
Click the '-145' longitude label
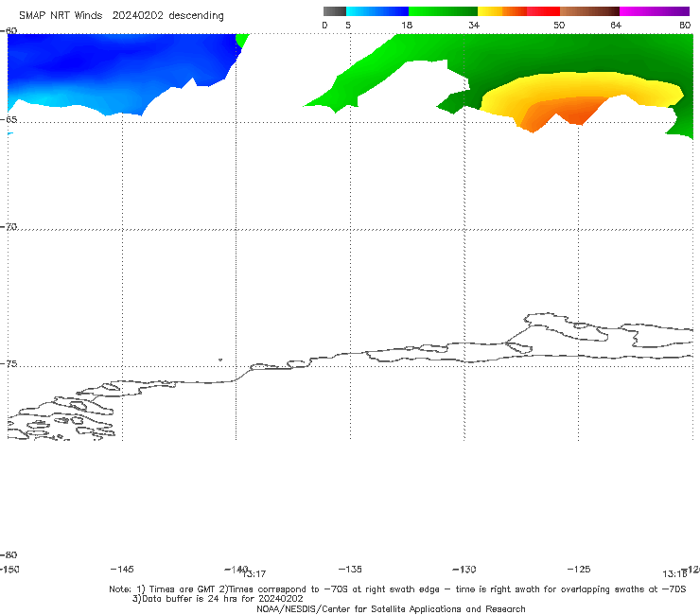pos(122,569)
